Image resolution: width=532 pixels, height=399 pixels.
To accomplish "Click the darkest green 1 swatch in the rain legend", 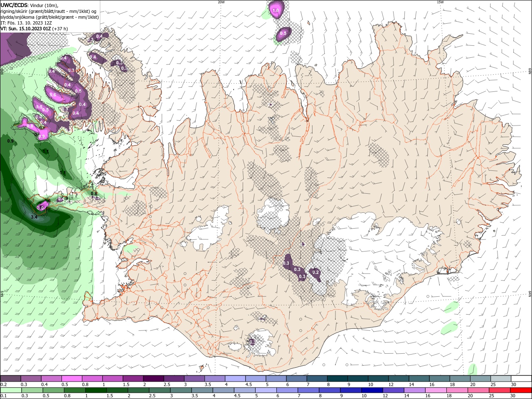I will pos(96,390).
